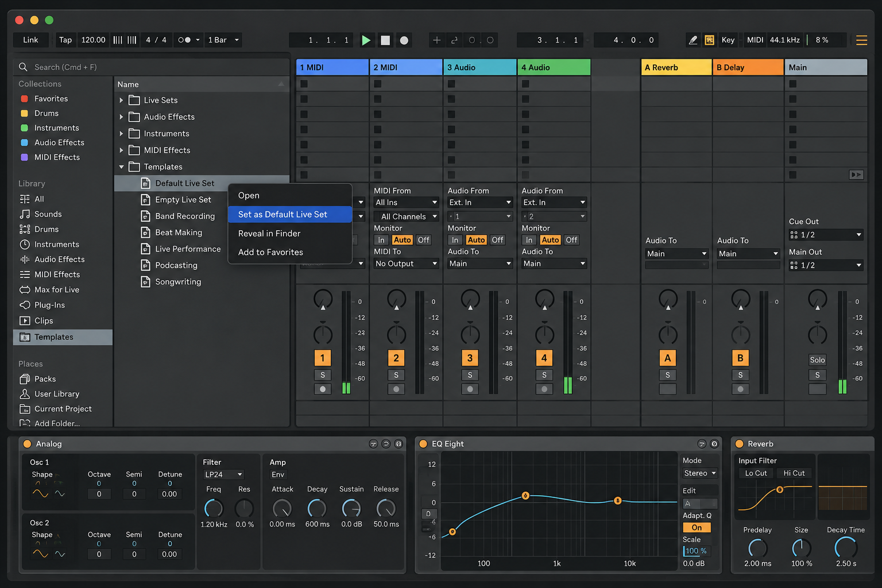Click the Add plus icon in transport

436,40
